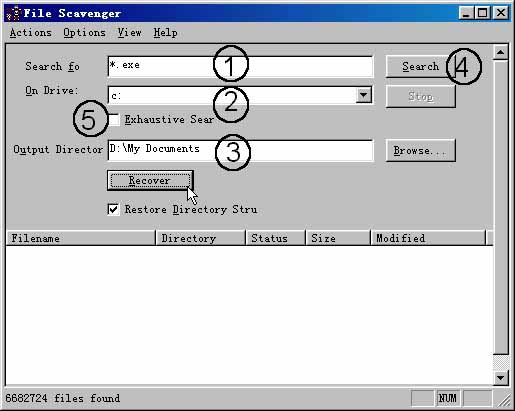Click the Browse button
515x411 pixels.
(421, 151)
